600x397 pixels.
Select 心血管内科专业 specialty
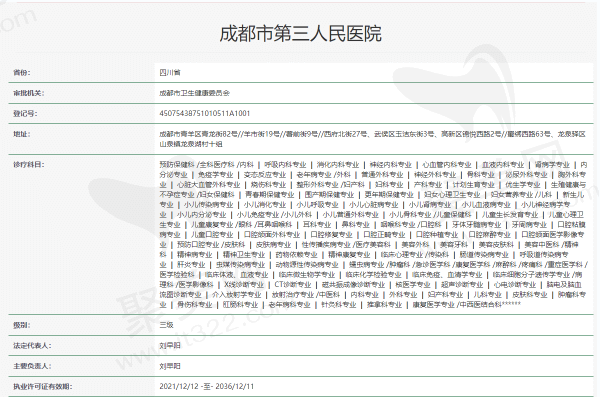coord(447,165)
